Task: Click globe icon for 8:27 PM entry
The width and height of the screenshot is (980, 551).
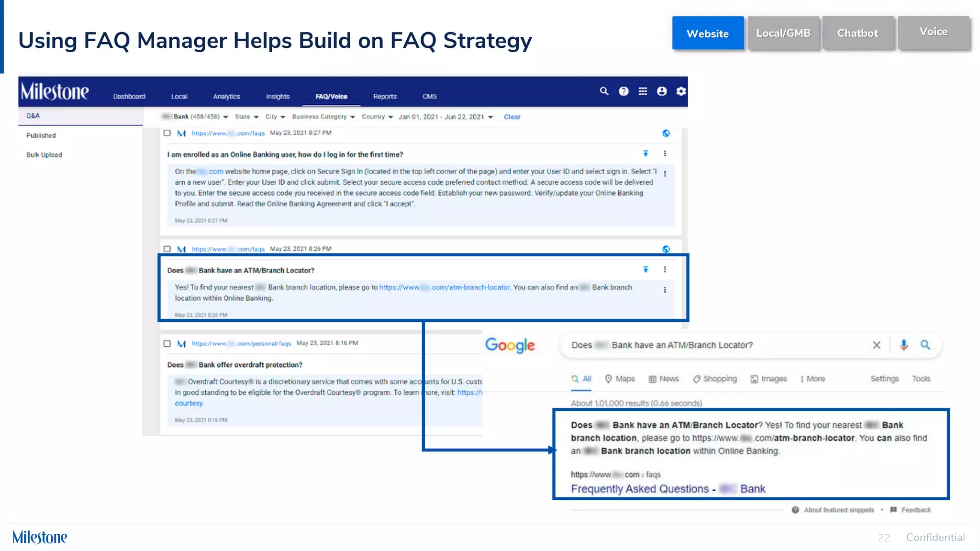Action: pos(666,133)
